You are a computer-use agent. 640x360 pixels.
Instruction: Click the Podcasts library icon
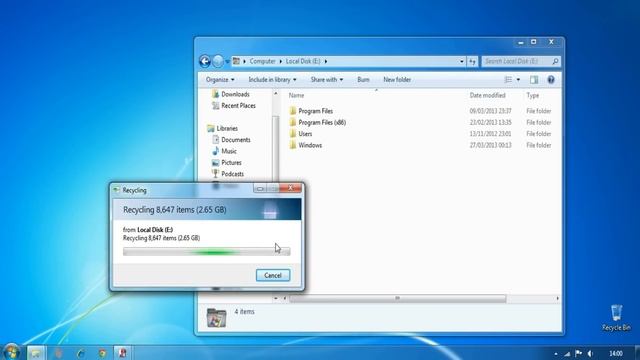215,174
